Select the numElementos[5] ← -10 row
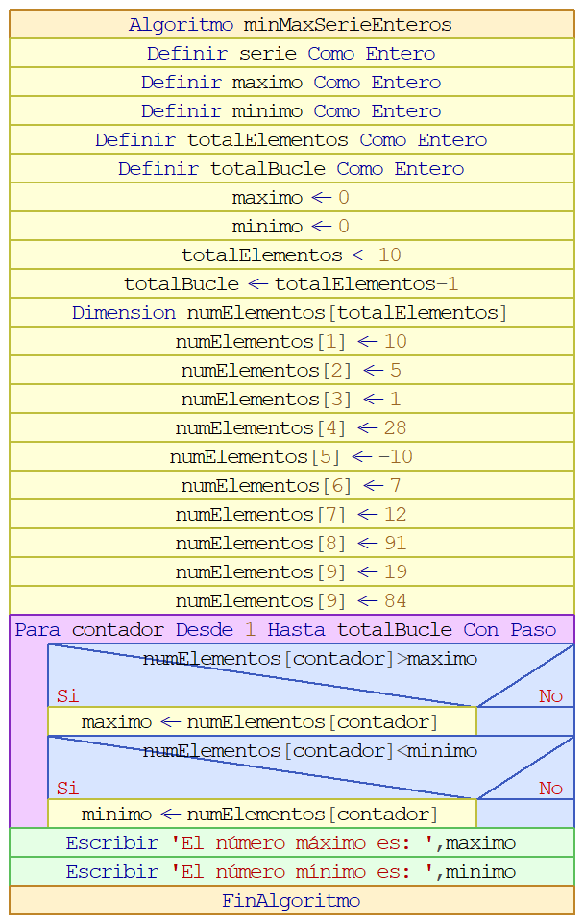 point(292,456)
